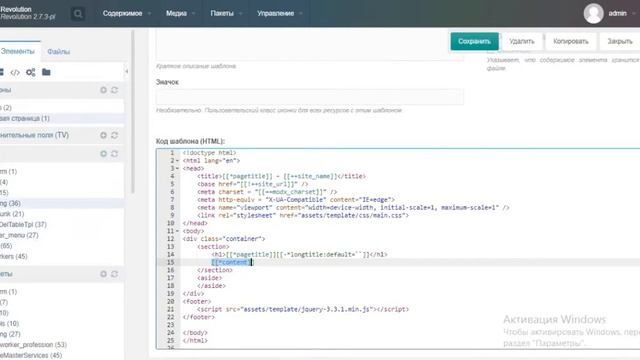Refresh the templates section list
The image size is (640, 360).
click(x=114, y=90)
